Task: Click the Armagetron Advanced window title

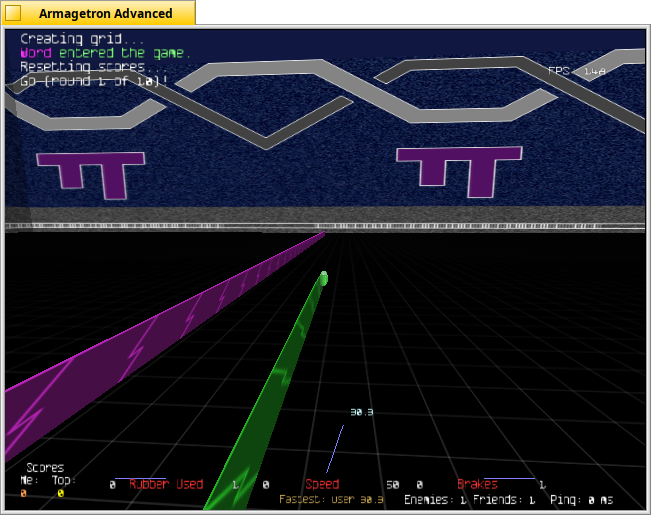Action: coord(105,13)
